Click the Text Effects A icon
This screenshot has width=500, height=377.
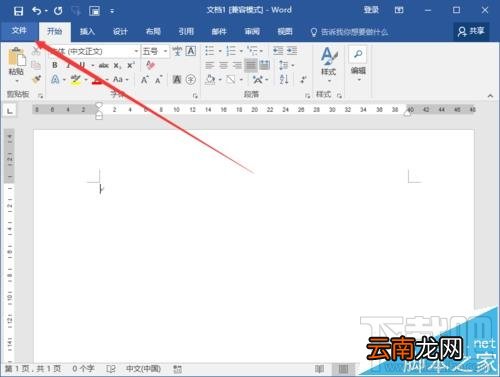[55, 80]
